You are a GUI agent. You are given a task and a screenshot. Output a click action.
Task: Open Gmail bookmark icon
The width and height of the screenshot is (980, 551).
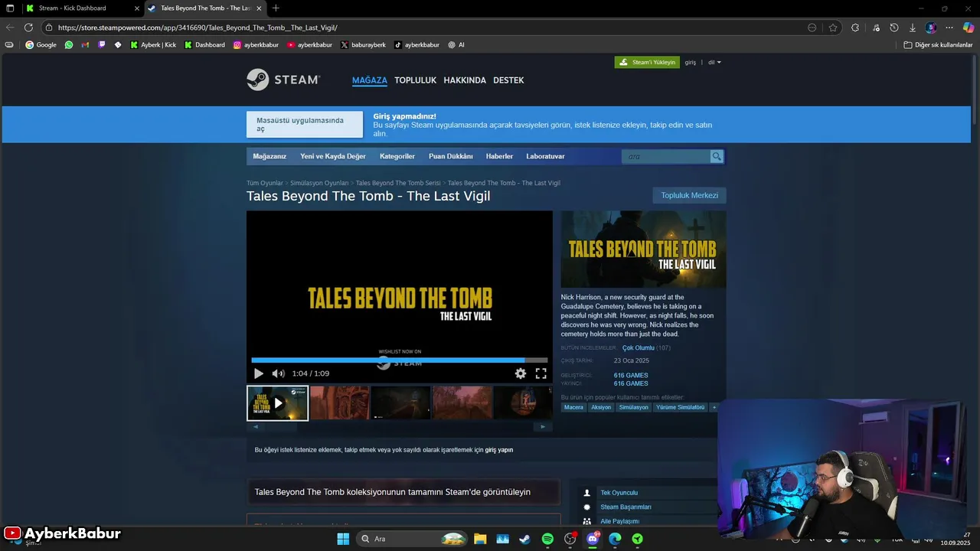tap(85, 45)
